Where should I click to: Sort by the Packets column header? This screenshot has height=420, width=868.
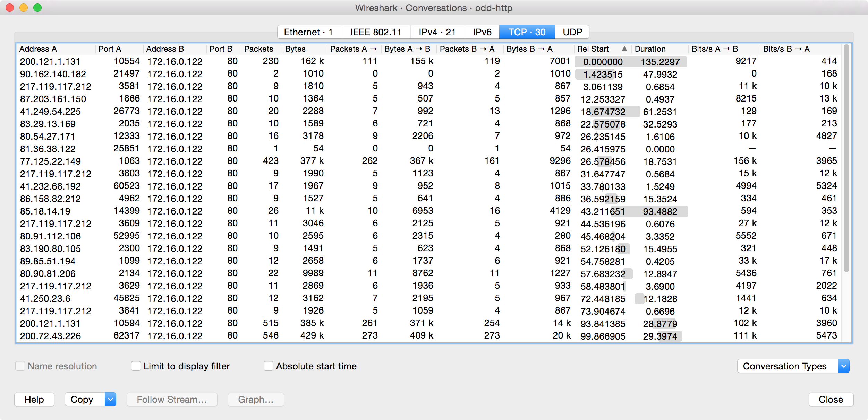[x=261, y=49]
